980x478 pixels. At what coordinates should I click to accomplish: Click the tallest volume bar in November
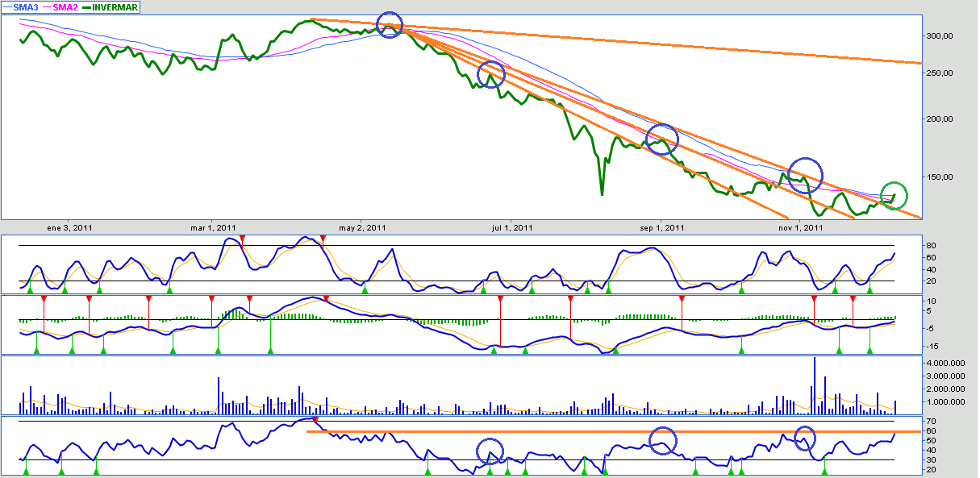click(815, 385)
